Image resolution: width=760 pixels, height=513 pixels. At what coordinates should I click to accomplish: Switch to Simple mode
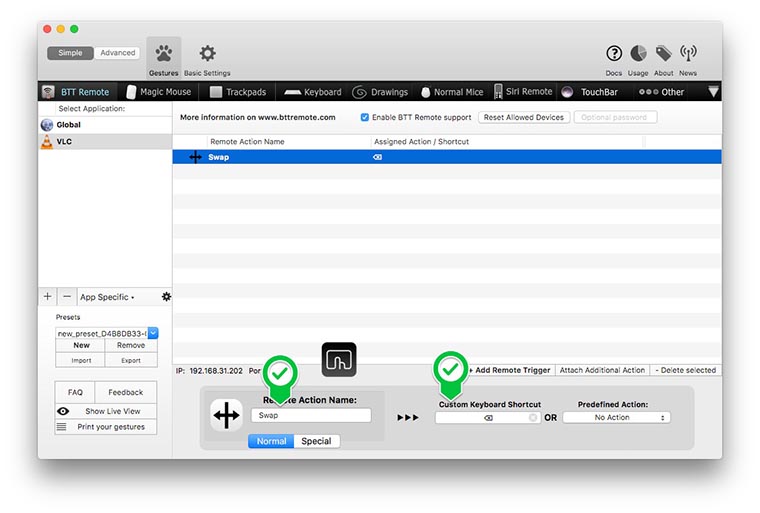click(x=70, y=53)
